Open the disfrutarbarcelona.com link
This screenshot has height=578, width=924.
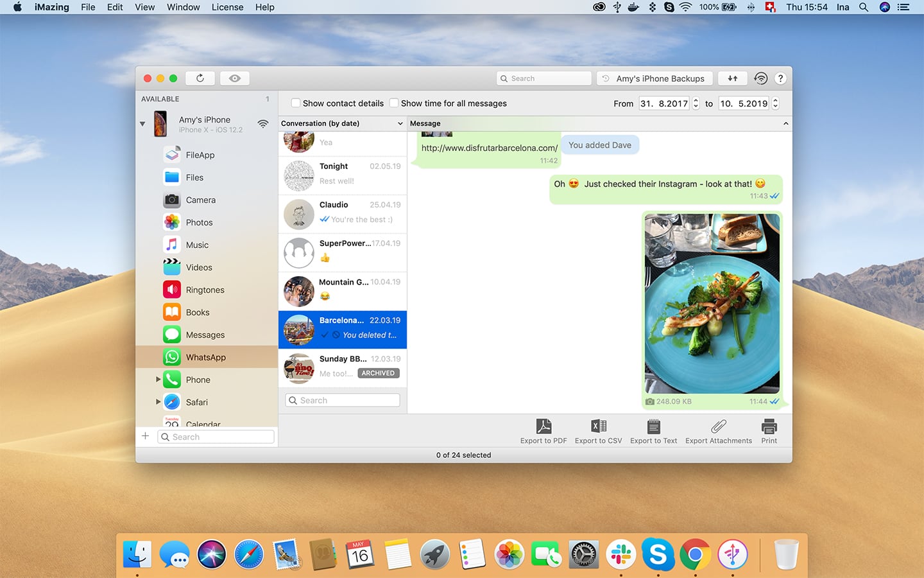tap(490, 148)
